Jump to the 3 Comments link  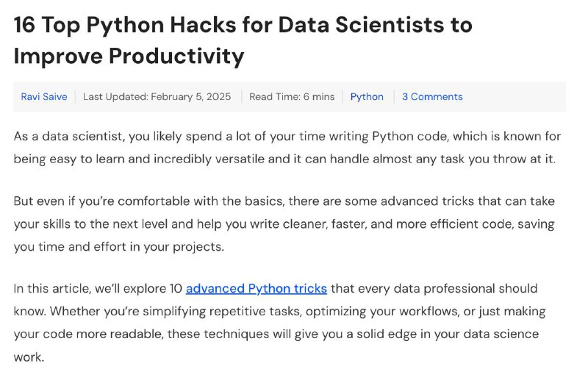pos(432,97)
